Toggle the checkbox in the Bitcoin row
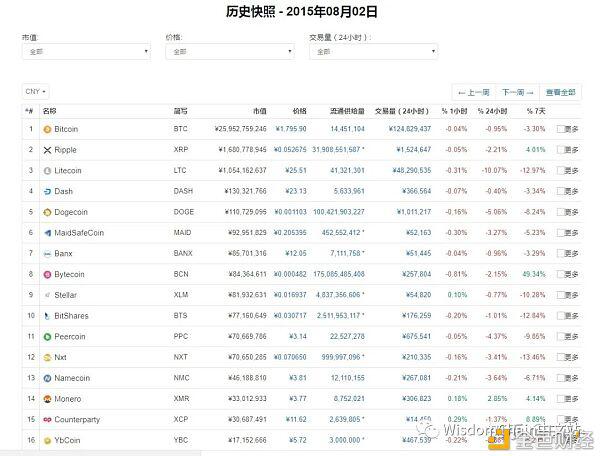600x456 pixels. click(x=560, y=129)
